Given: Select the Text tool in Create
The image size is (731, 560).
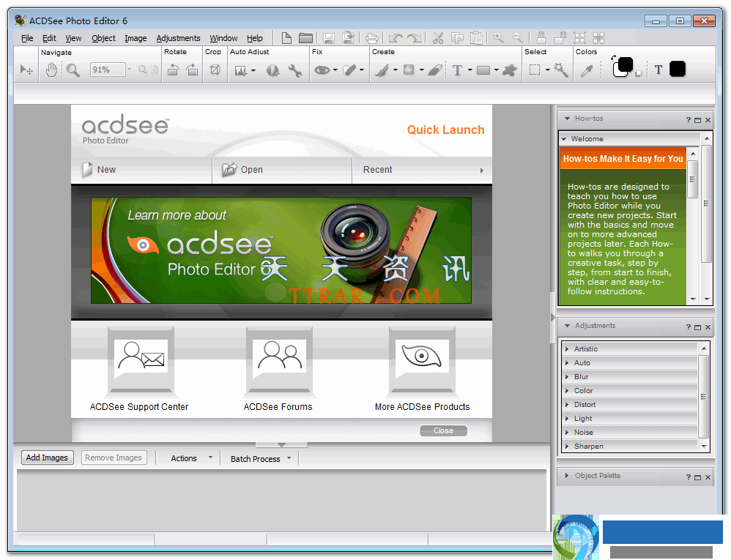Looking at the screenshot, I should pos(457,70).
